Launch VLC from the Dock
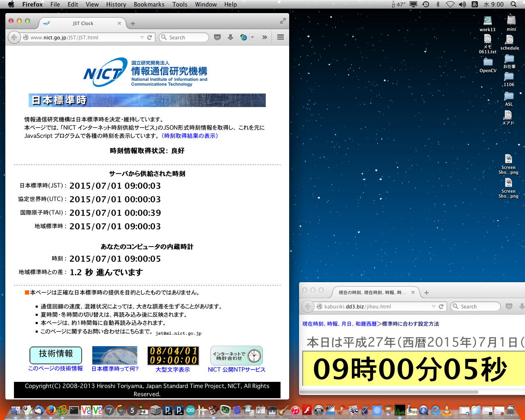Viewport: 525px width, 420px height. coord(447,410)
